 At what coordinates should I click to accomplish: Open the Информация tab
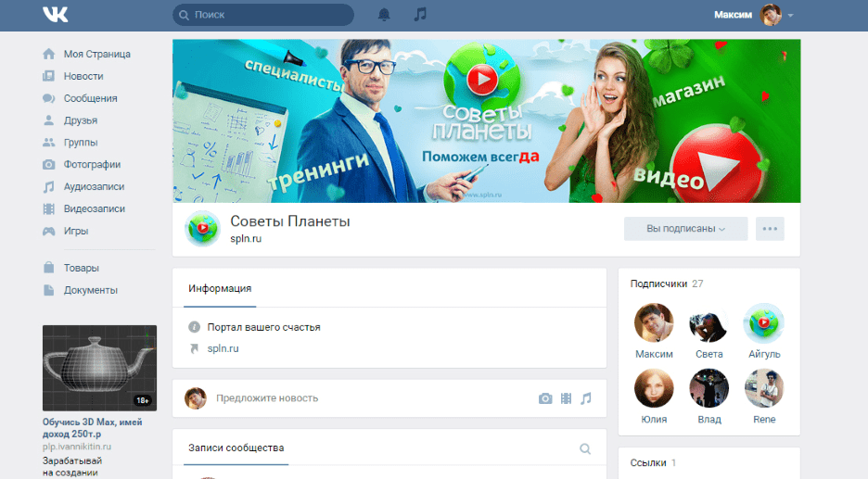click(220, 288)
